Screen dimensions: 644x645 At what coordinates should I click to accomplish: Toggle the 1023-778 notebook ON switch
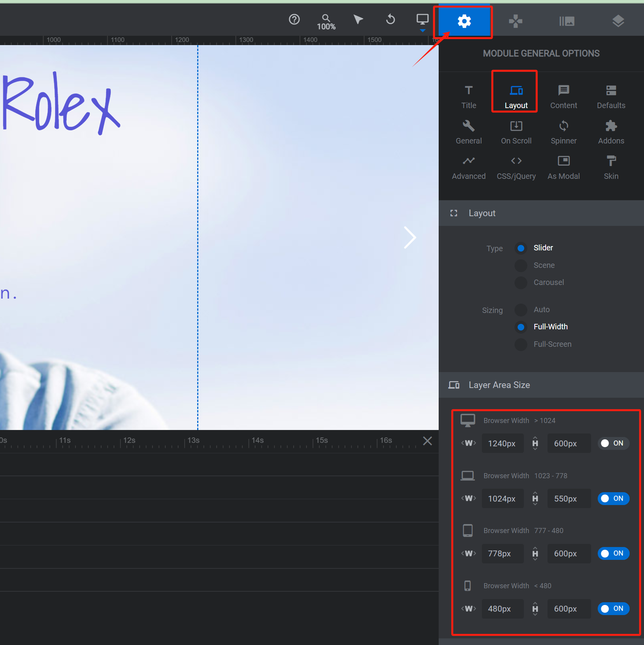point(613,498)
